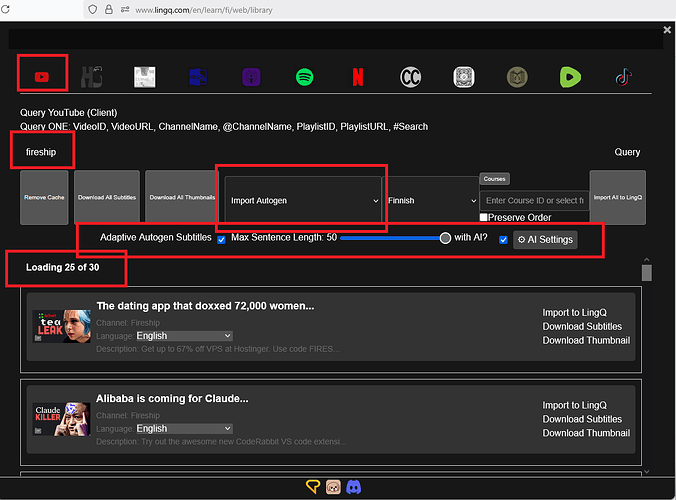Click Download All Subtitles button
Image resolution: width=676 pixels, height=500 pixels.
(107, 197)
